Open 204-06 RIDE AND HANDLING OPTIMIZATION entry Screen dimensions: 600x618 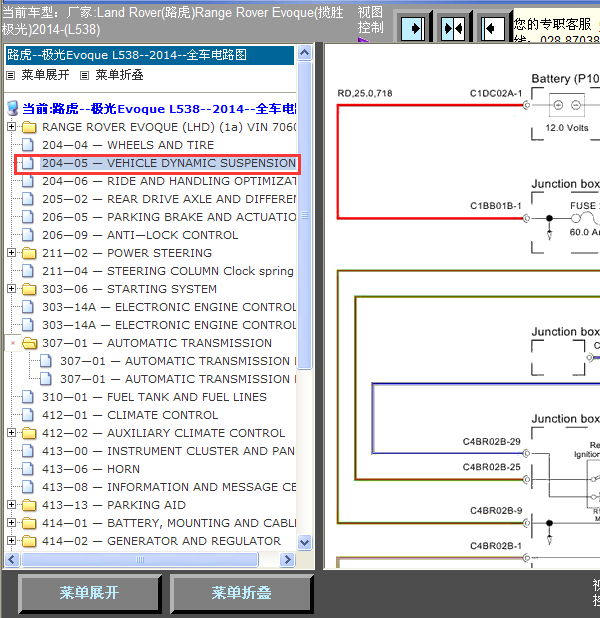point(169,181)
